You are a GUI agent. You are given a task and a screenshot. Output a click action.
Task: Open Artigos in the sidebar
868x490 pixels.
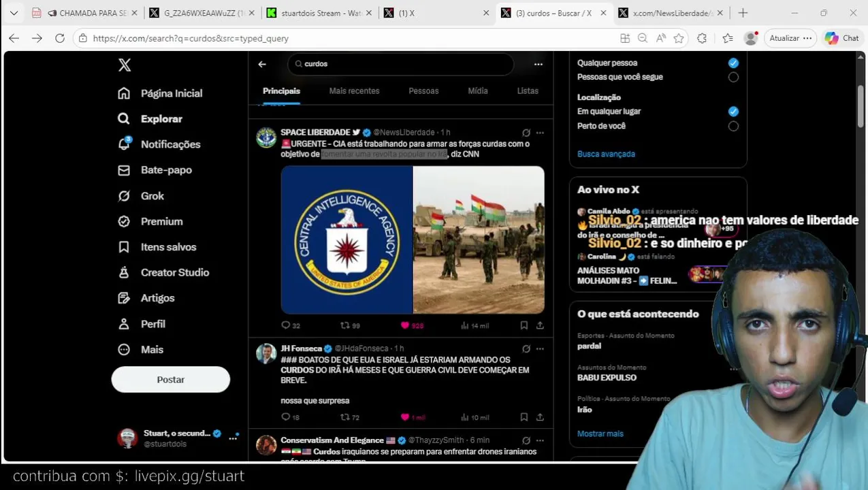(x=146, y=298)
